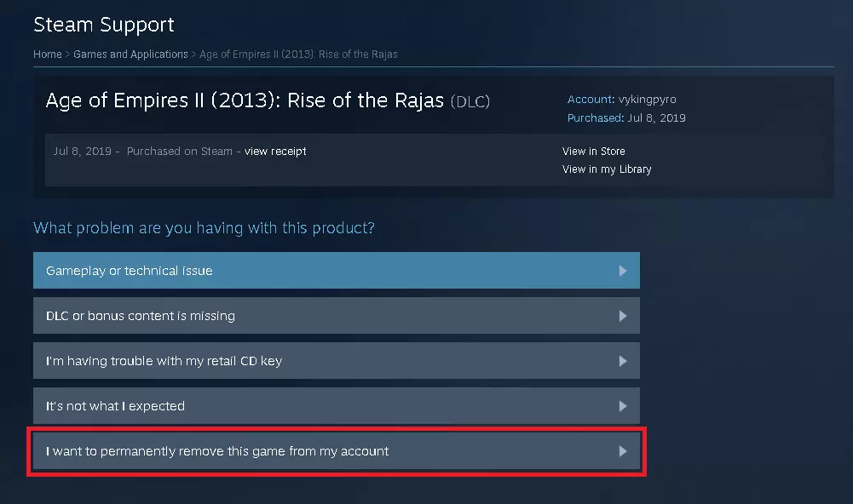The image size is (853, 504).
Task: Open the Home breadcrumb link
Action: coord(48,54)
